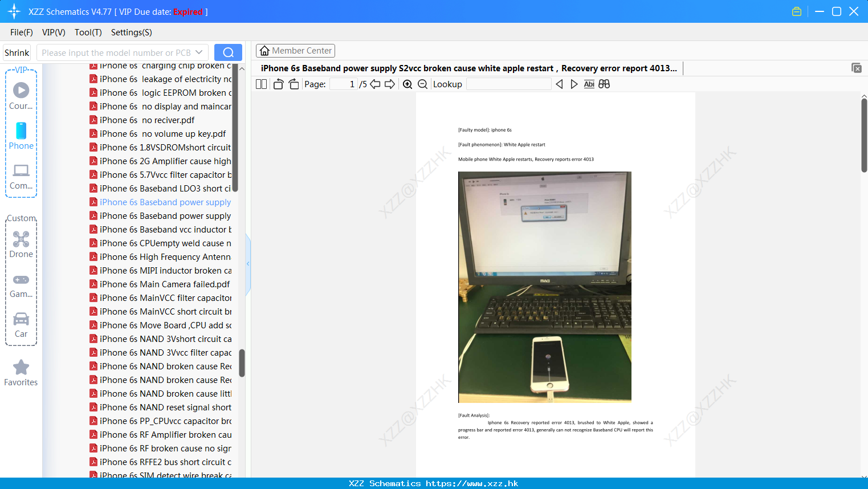Zoom out of the PDF page
The width and height of the screenshot is (868, 489).
pyautogui.click(x=423, y=84)
